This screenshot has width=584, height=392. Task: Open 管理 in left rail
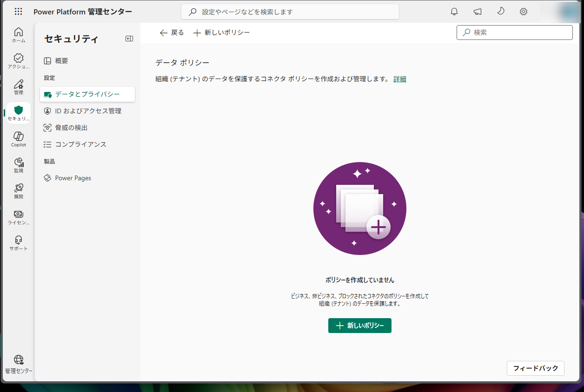[19, 87]
